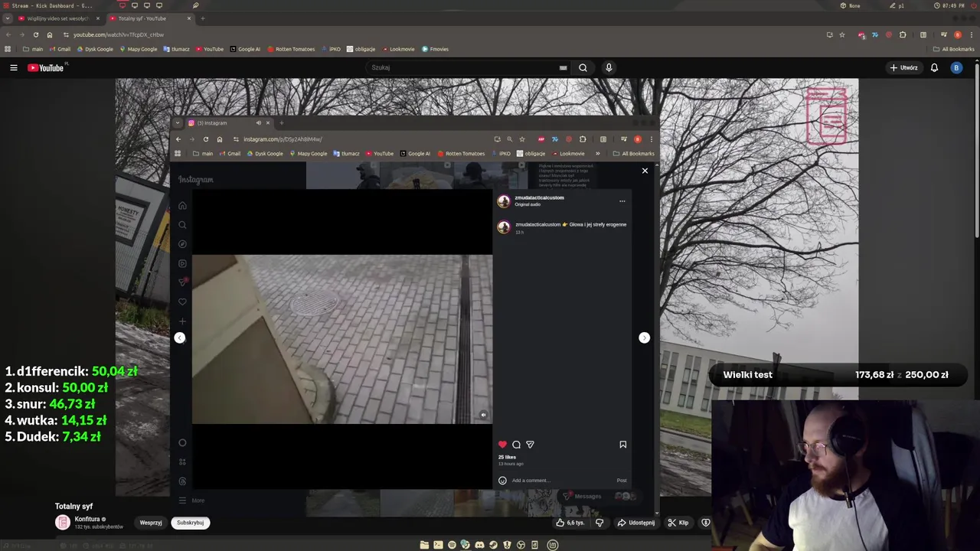
Task: Open the Mapy Google bookmark
Action: [138, 49]
